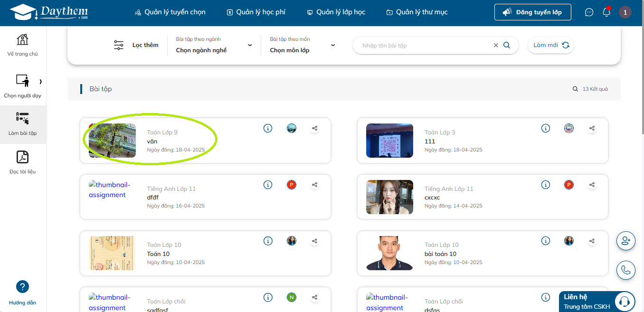This screenshot has width=644, height=312.
Task: Share the sadfasf assignment
Action: (x=314, y=297)
